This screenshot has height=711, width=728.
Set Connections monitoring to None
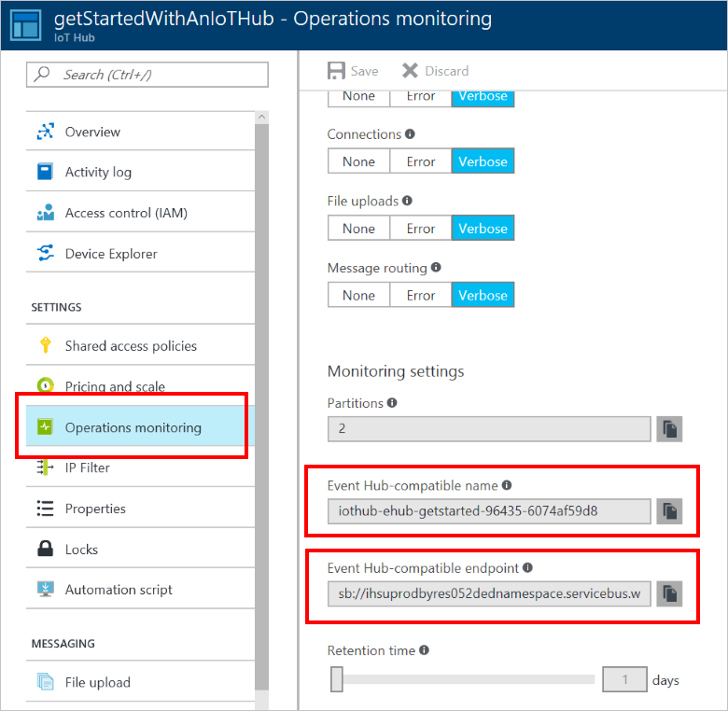coord(358,161)
